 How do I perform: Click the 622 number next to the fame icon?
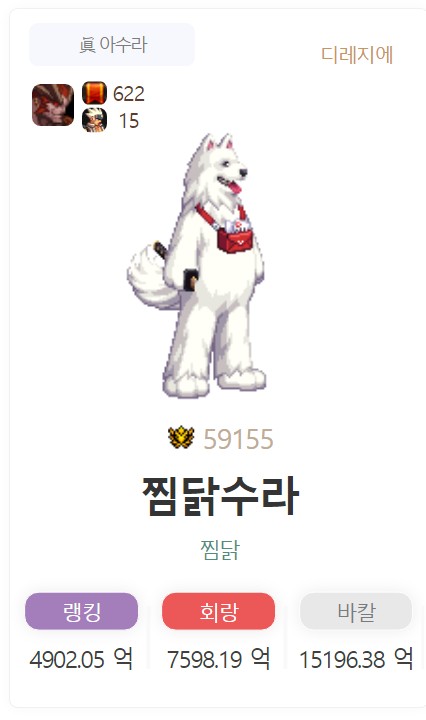coord(129,94)
